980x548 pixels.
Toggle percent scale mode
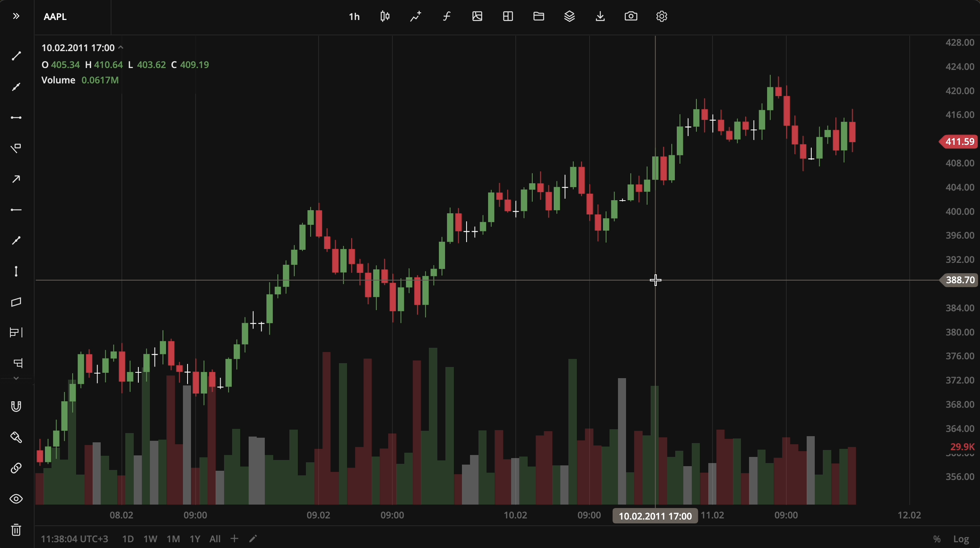pos(937,539)
